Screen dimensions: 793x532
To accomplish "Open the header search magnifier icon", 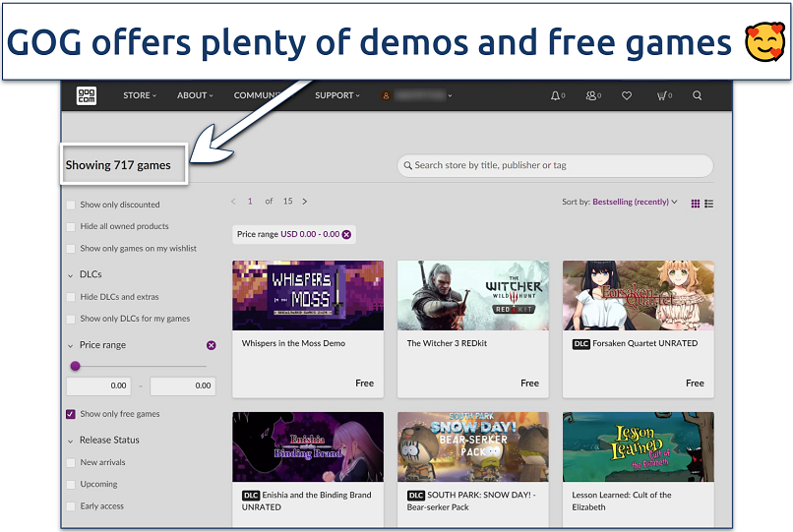I will (697, 95).
